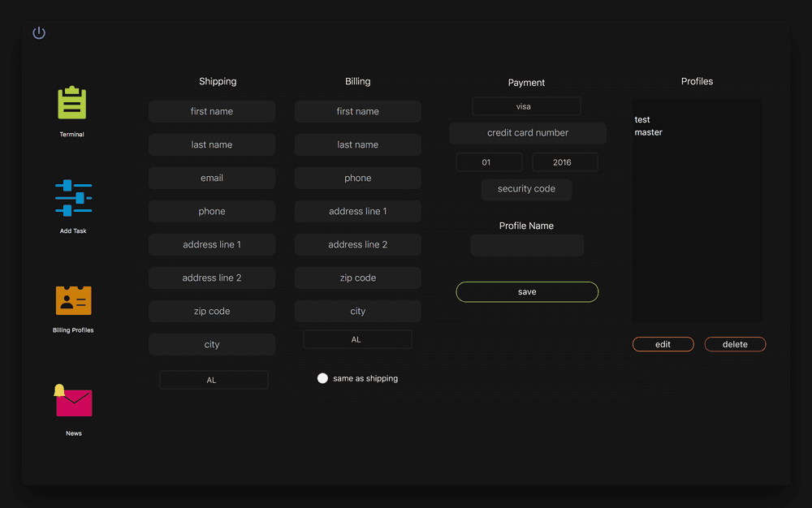Open the News section
The height and width of the screenshot is (508, 812).
[x=72, y=401]
